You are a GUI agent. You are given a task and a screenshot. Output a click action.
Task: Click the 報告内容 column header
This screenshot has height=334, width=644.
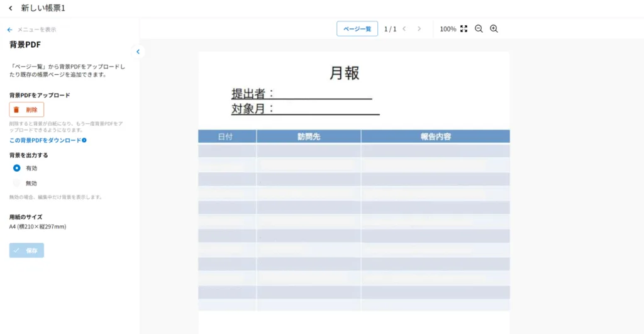(x=435, y=136)
